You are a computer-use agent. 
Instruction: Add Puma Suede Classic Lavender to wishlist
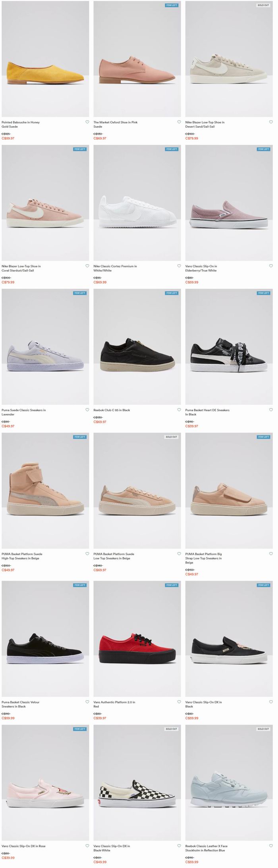pyautogui.click(x=87, y=410)
